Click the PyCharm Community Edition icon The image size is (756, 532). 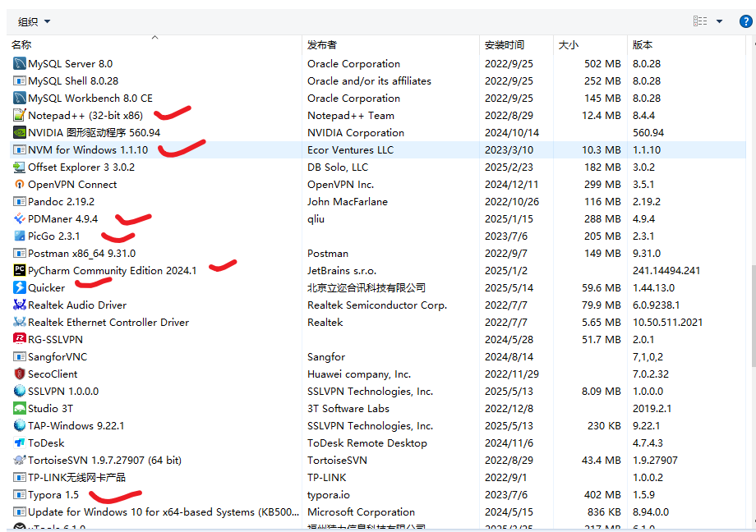19,270
